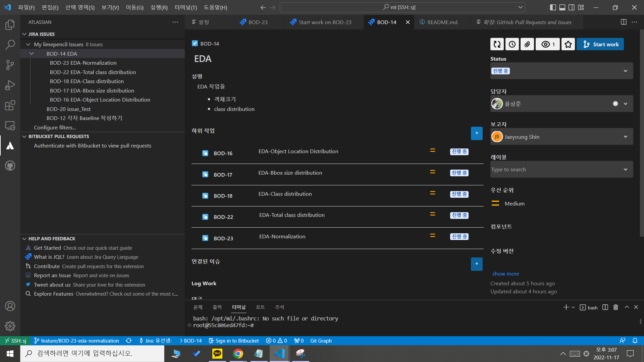The width and height of the screenshot is (644, 362).
Task: Click the attachment paperclip icon
Action: click(527, 44)
